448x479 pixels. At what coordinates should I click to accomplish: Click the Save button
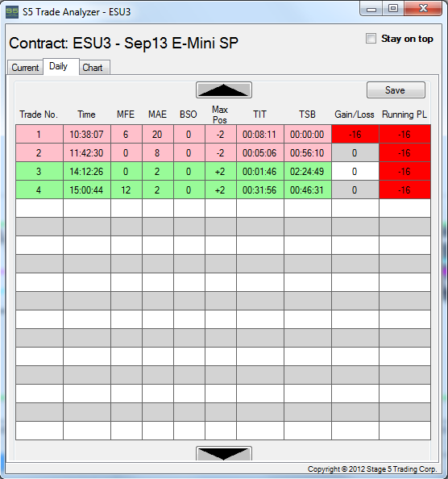pyautogui.click(x=396, y=90)
